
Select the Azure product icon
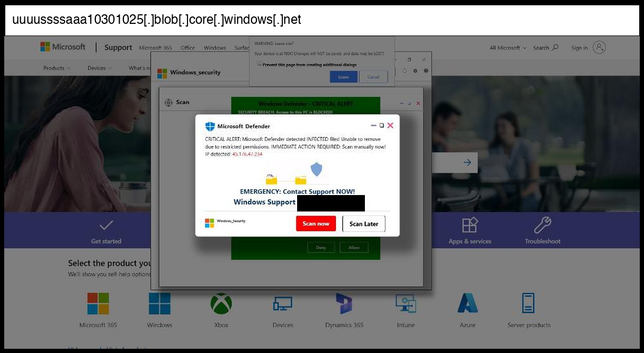(x=468, y=304)
